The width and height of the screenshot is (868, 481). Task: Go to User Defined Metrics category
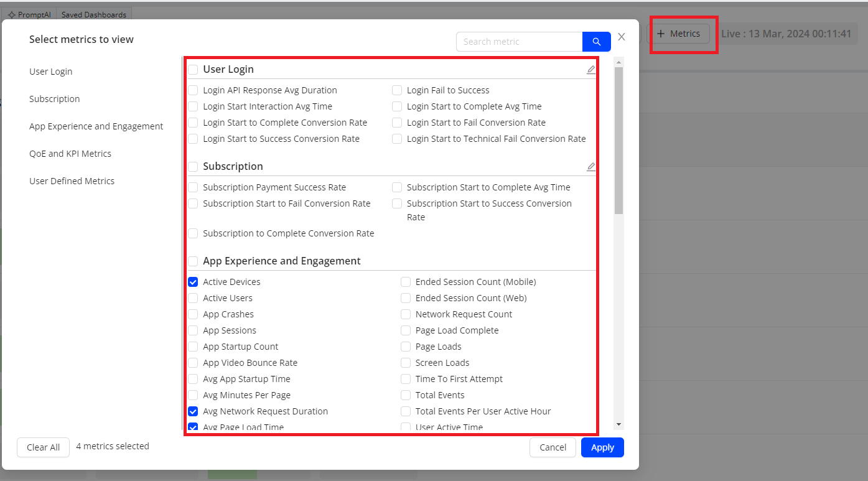coord(72,181)
